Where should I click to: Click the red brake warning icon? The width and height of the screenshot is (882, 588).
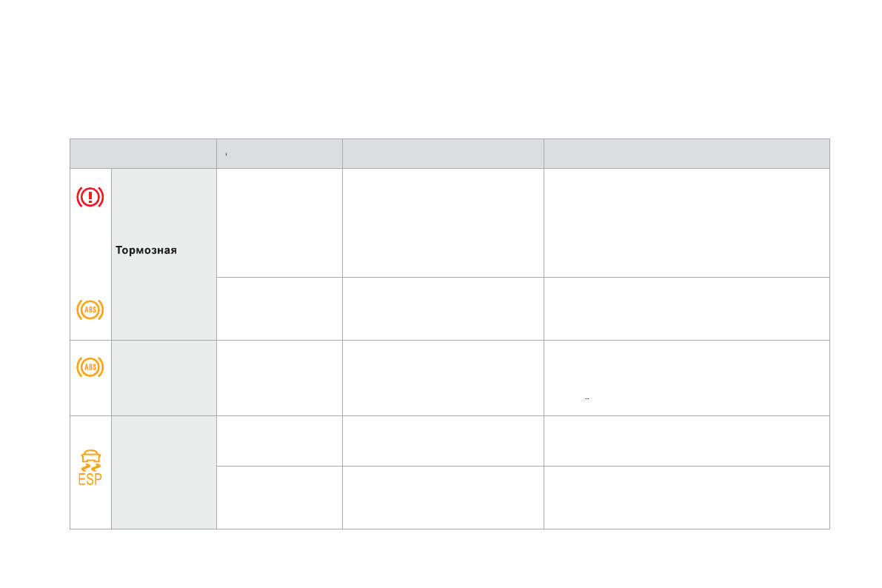click(90, 197)
